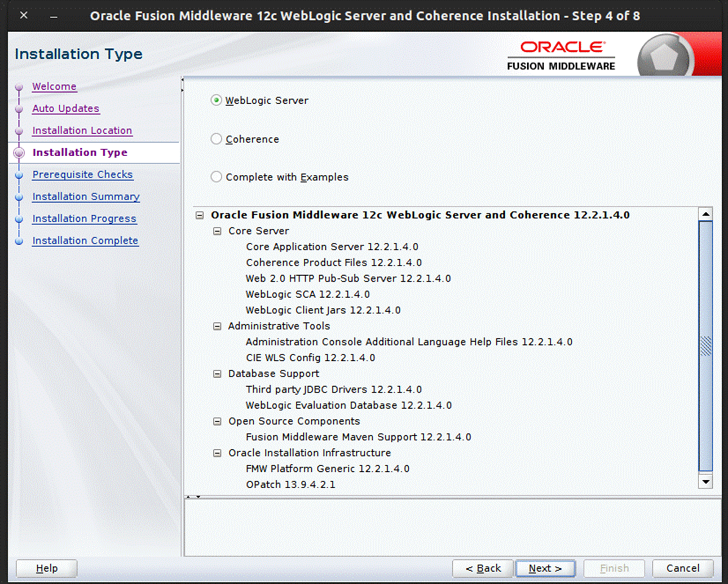Select Complete with Examples option

[x=216, y=176]
